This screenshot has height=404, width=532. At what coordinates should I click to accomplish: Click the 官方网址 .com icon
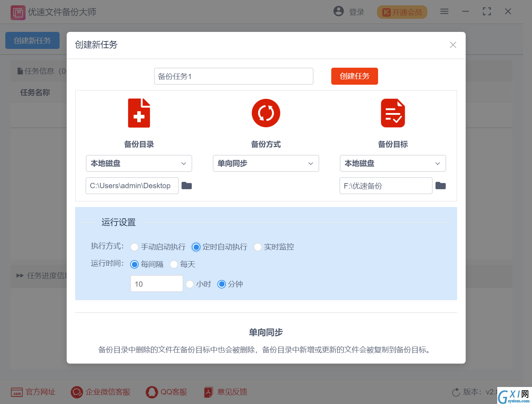tap(17, 392)
